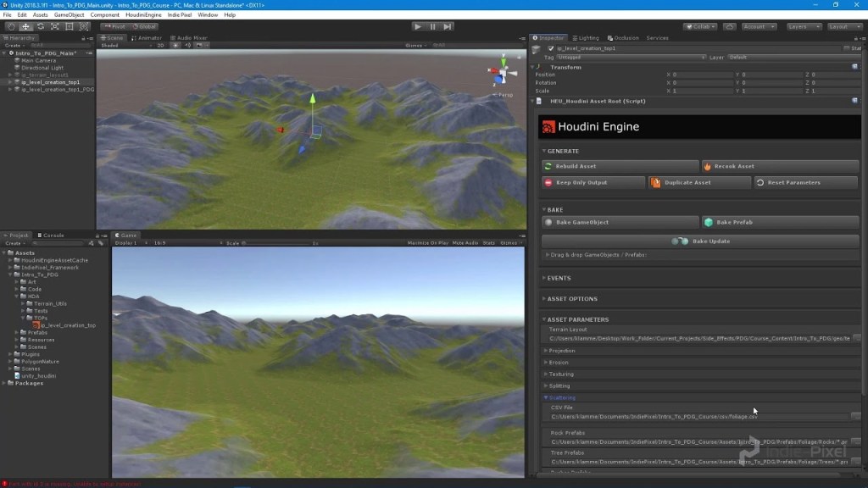Click the Bake Update button
Image resolution: width=868 pixels, height=488 pixels.
(700, 241)
